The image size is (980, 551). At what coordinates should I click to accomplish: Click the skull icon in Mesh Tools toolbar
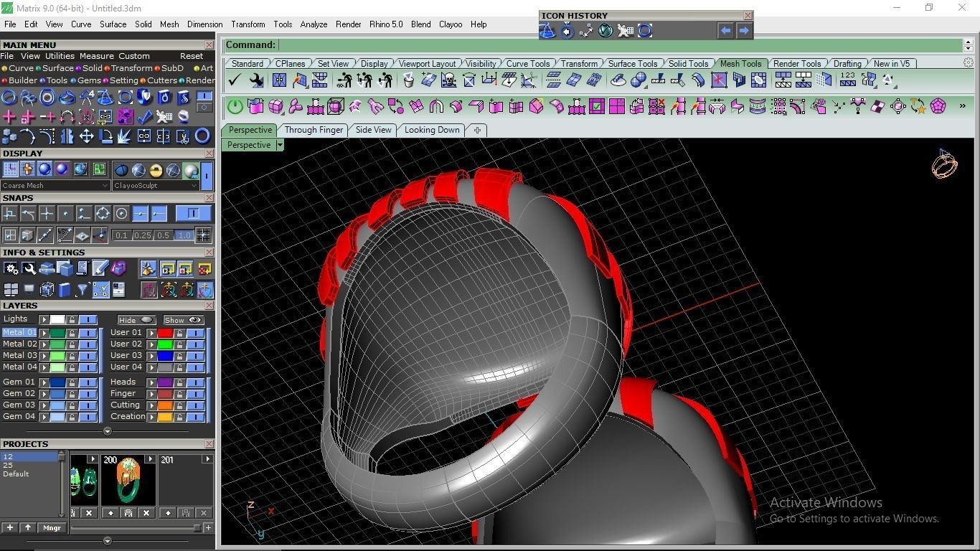point(449,80)
